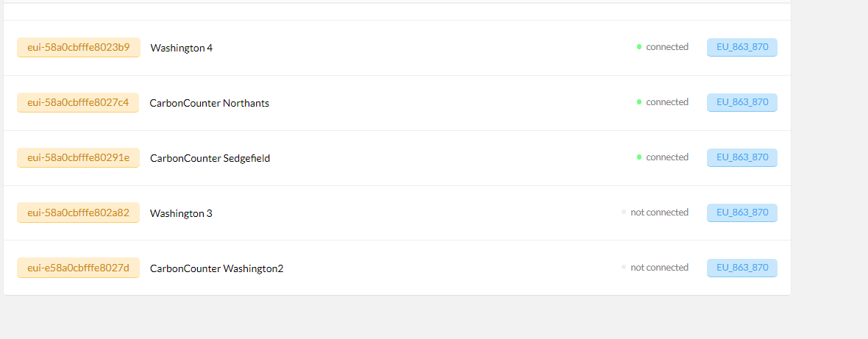Select the EU_863_870 tag for Washington 4
Image resolution: width=868 pixels, height=339 pixels.
point(741,48)
